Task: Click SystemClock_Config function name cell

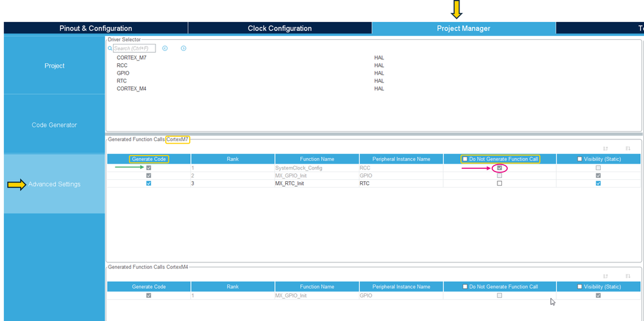Action: point(317,168)
